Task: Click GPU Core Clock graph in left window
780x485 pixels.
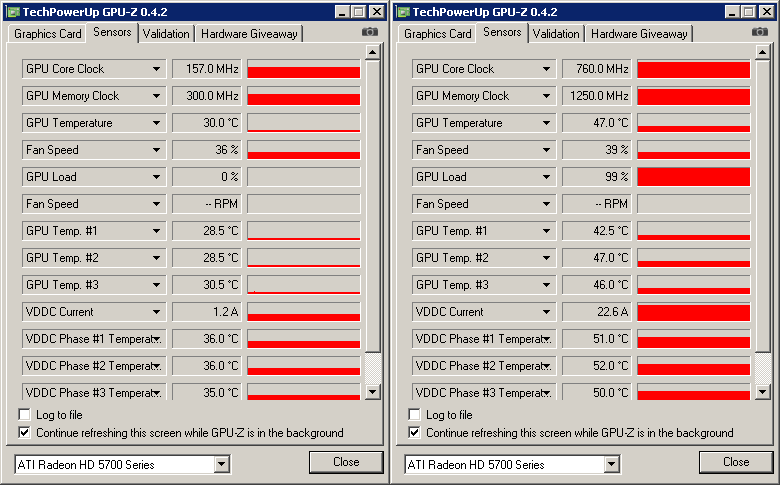Action: [x=304, y=69]
